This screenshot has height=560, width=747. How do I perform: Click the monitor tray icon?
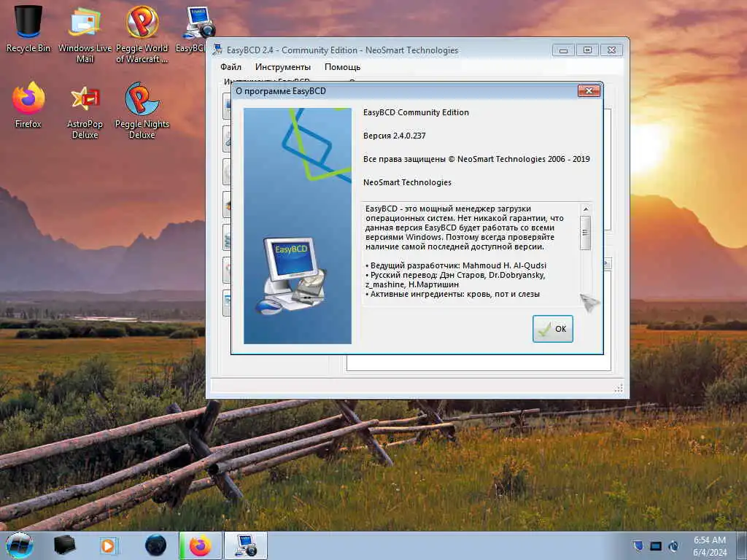click(656, 546)
